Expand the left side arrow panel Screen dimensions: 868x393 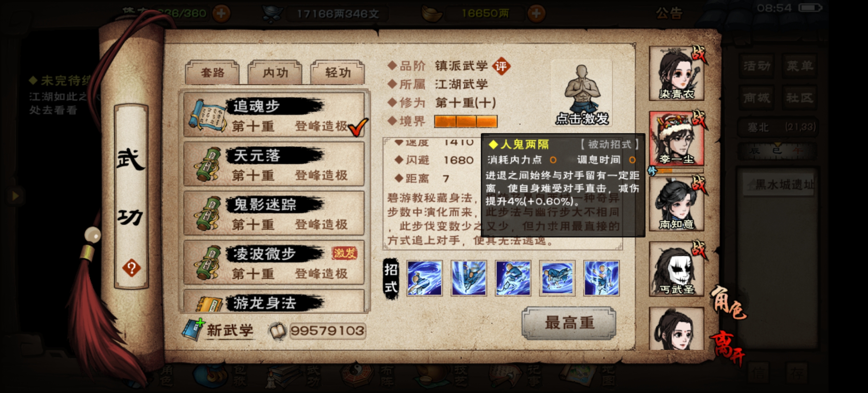coord(15,196)
